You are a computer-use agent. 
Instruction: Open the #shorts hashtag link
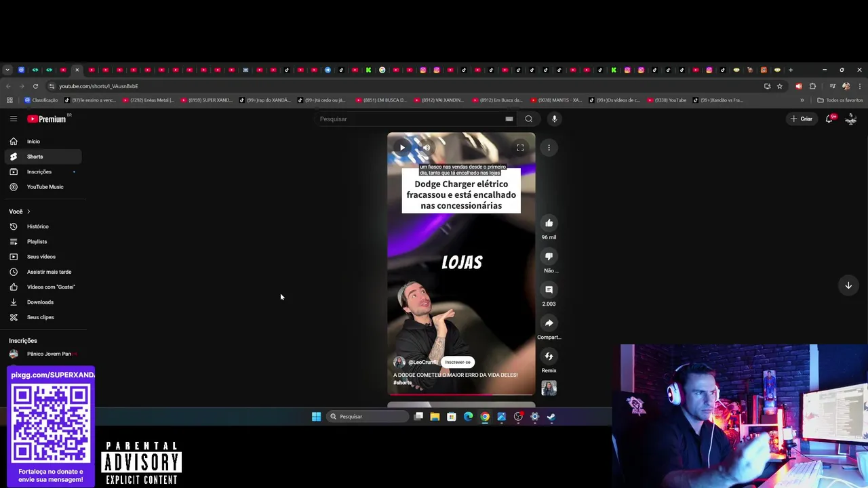coord(403,383)
